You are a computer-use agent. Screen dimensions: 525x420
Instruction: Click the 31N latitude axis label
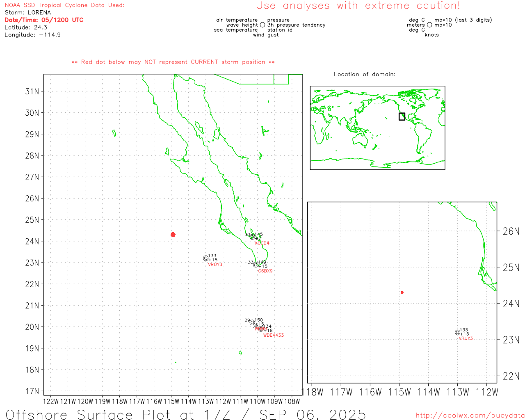pos(32,91)
